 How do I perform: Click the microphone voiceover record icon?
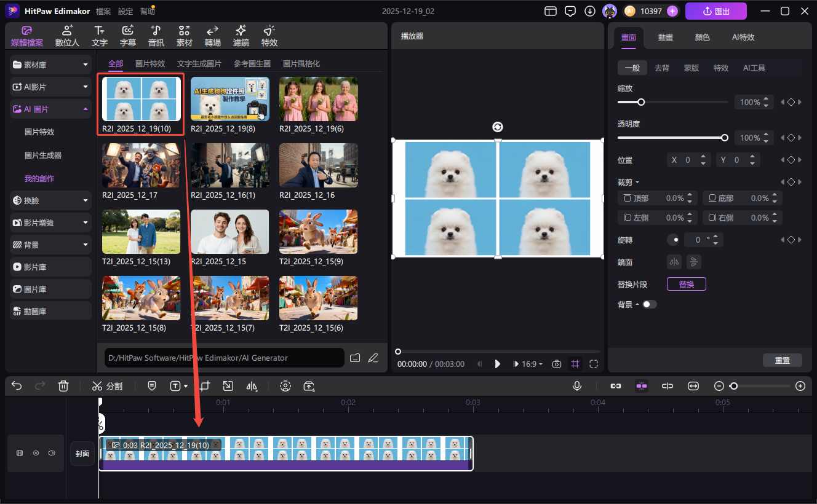click(x=577, y=386)
